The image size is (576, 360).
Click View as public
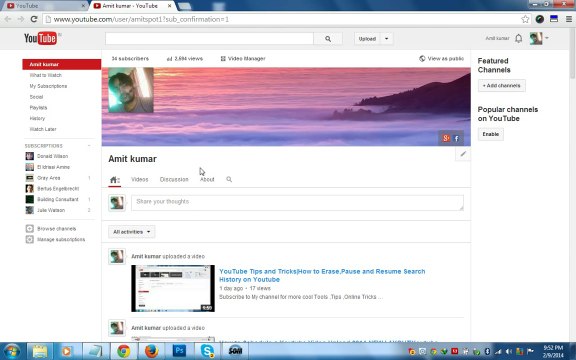442,58
